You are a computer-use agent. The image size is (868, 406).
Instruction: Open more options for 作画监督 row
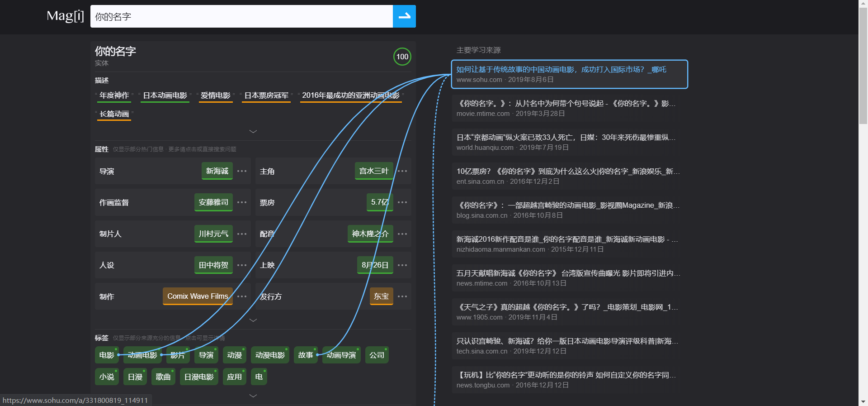coord(242,202)
